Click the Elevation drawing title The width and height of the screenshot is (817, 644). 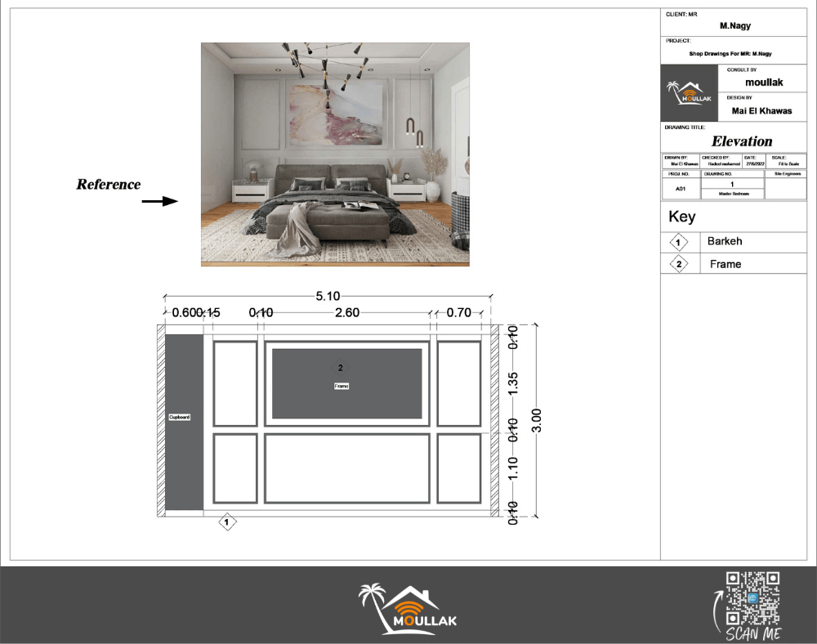(x=741, y=141)
